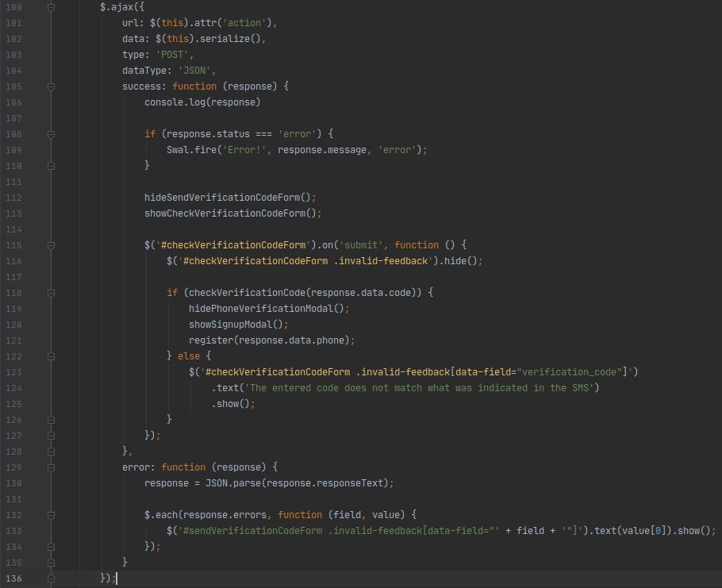Click the fold end marker at line 110

(x=51, y=166)
